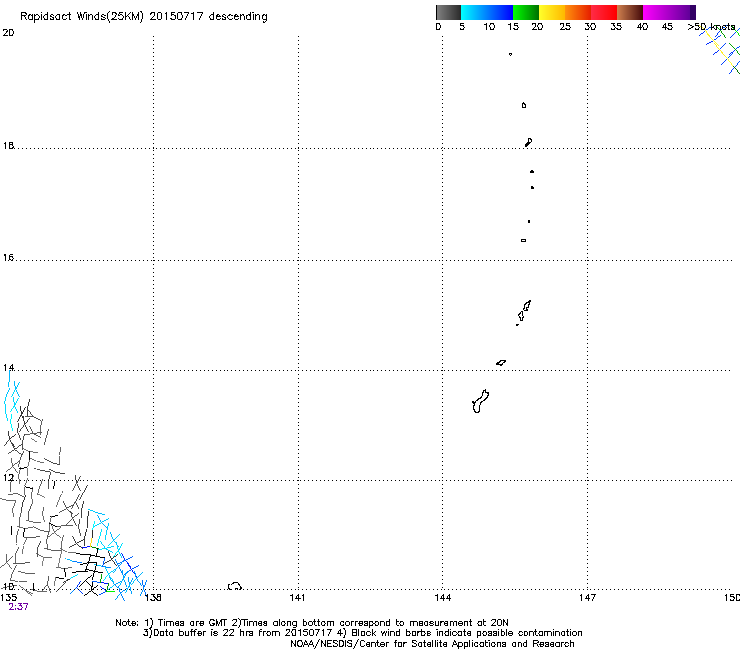Screen dimensions: 740x650
Task: Click the longitude label '147'
Action: tap(587, 598)
